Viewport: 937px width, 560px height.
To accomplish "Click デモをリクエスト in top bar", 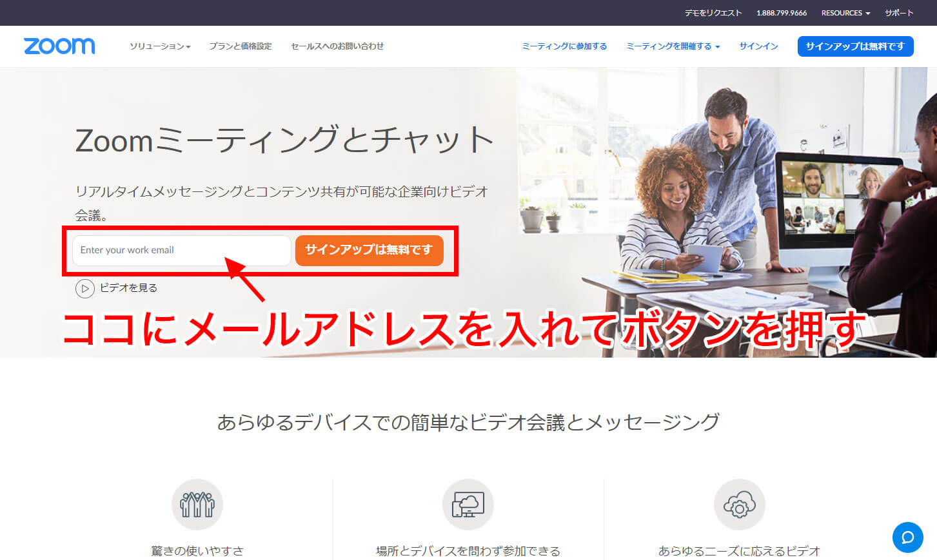I will (713, 13).
